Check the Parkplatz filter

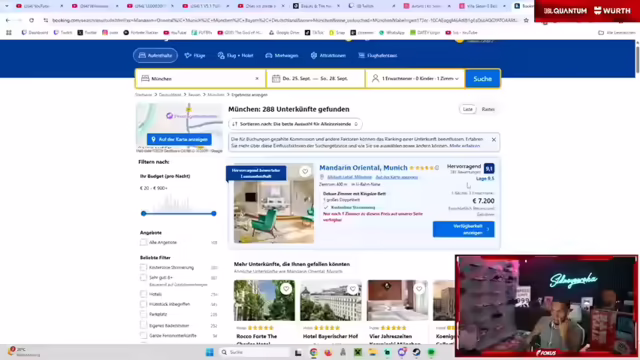[143, 314]
